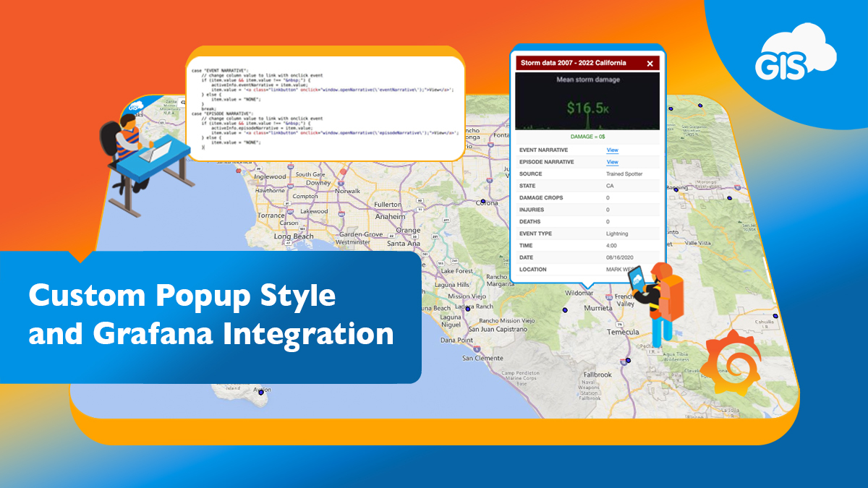Open the EVENT NARRATIVE View link
The image size is (868, 488).
coord(612,150)
